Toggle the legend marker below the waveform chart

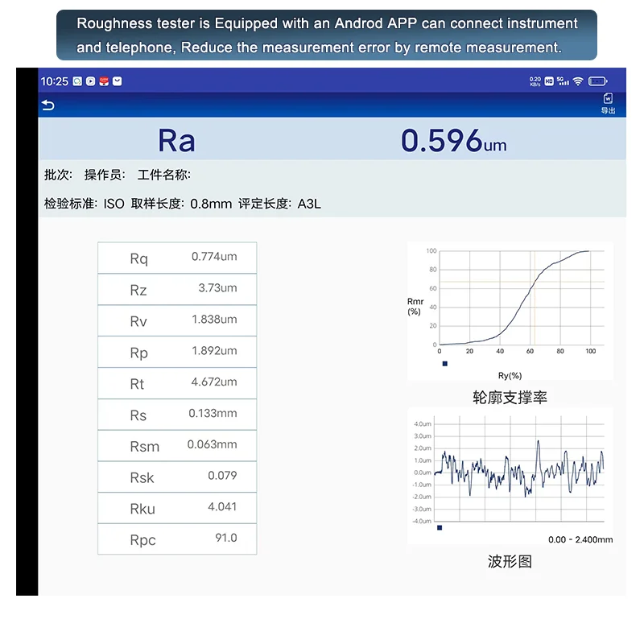438,527
